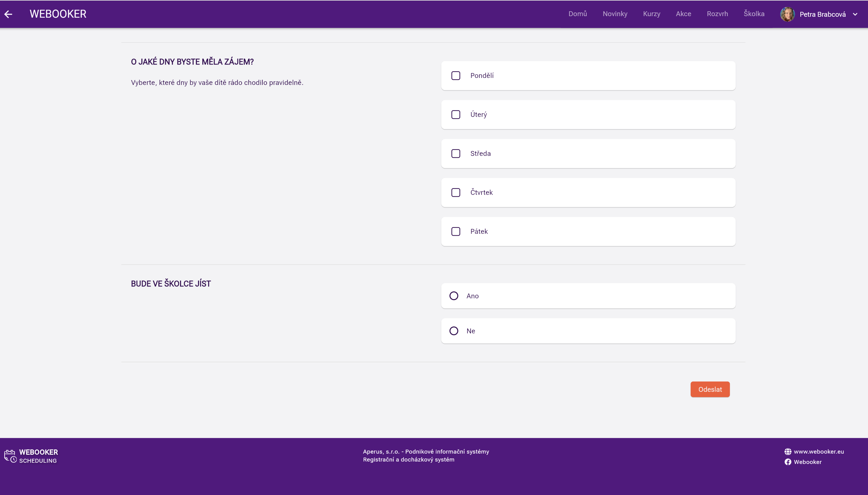Select the Ne radio option
Image resolution: width=868 pixels, height=495 pixels.
(x=454, y=331)
